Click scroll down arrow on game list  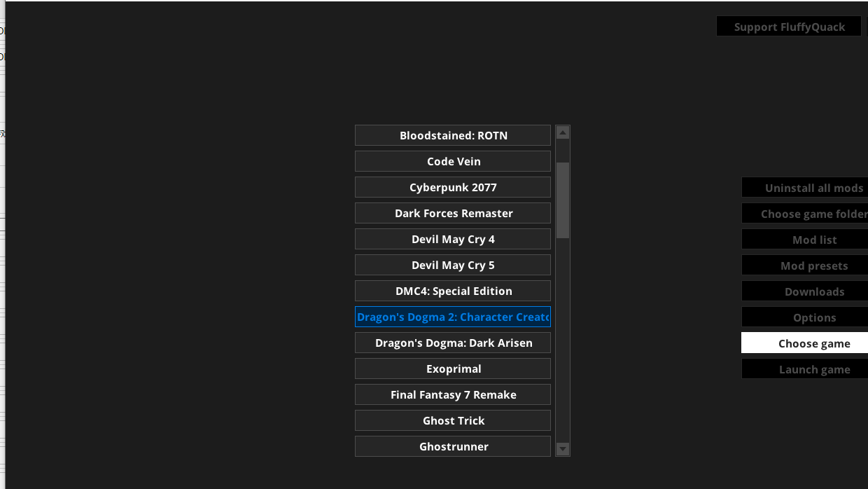coord(562,448)
